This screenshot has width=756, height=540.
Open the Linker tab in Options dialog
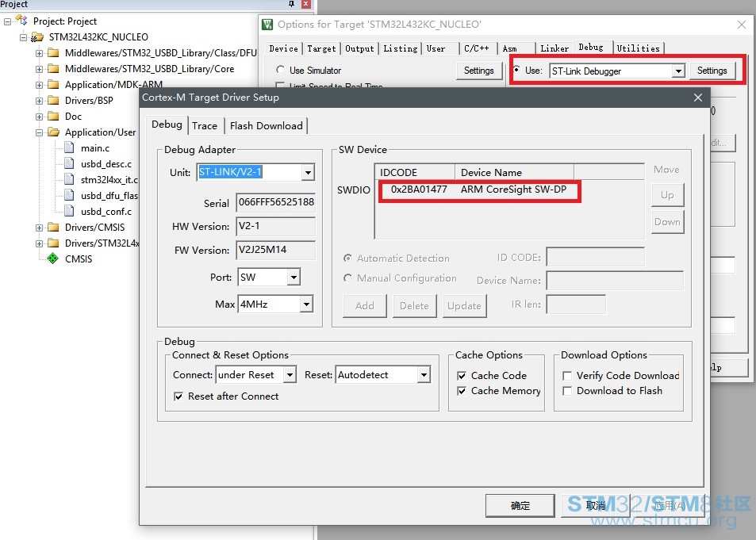point(555,48)
